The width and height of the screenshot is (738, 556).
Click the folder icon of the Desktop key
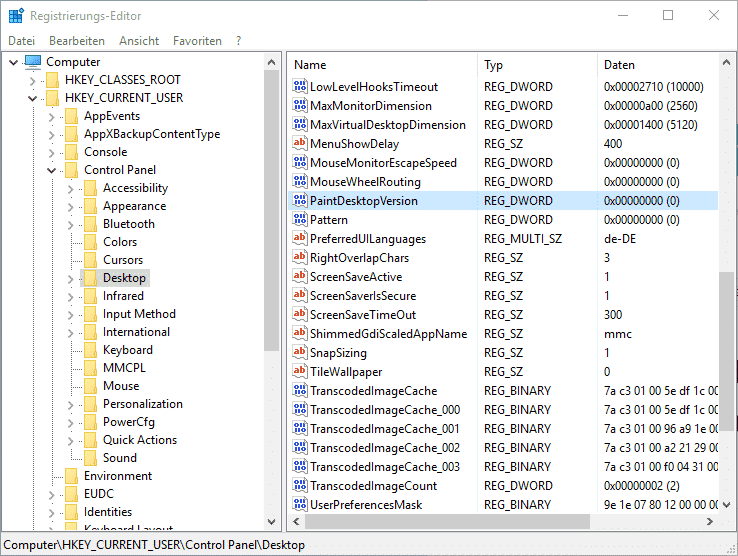tap(90, 278)
